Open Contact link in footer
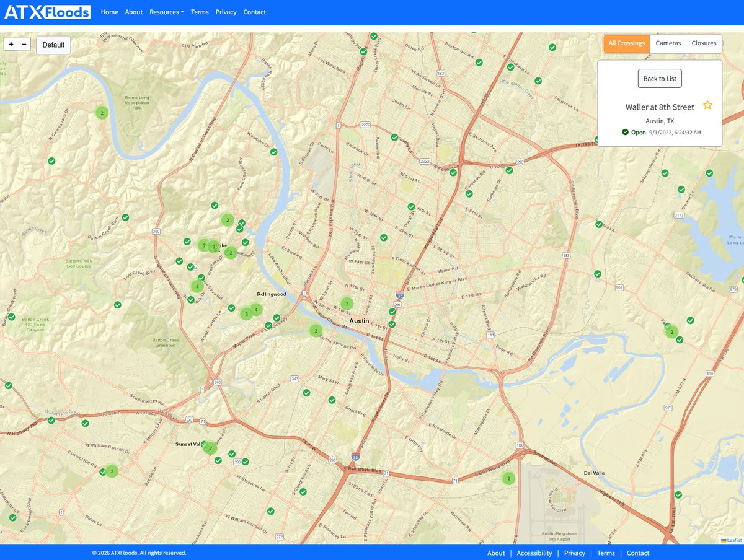 [638, 553]
